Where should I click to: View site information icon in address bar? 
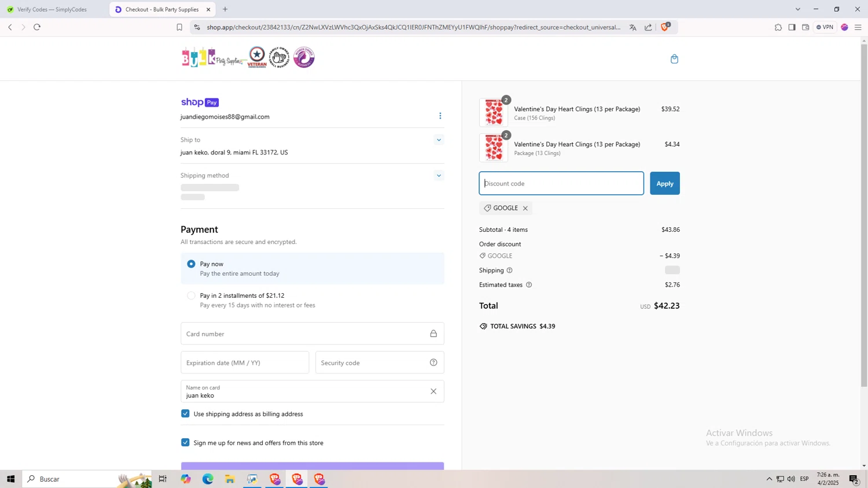[197, 27]
